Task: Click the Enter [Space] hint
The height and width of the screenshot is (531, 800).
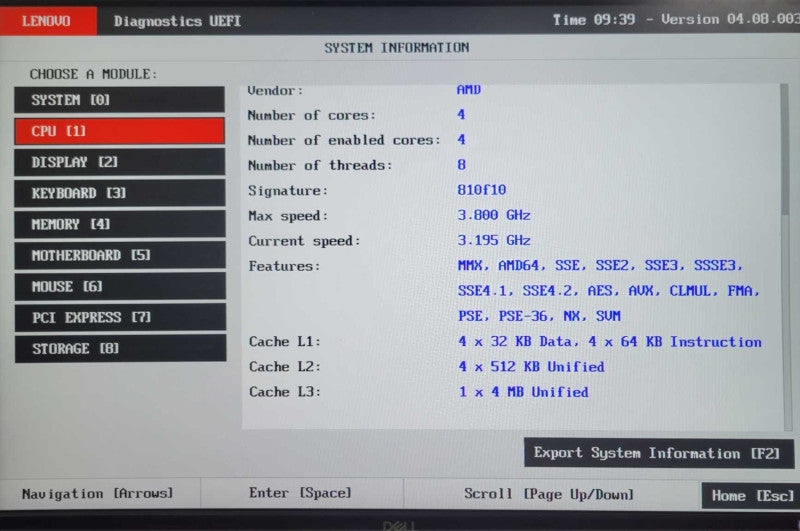Action: 300,493
